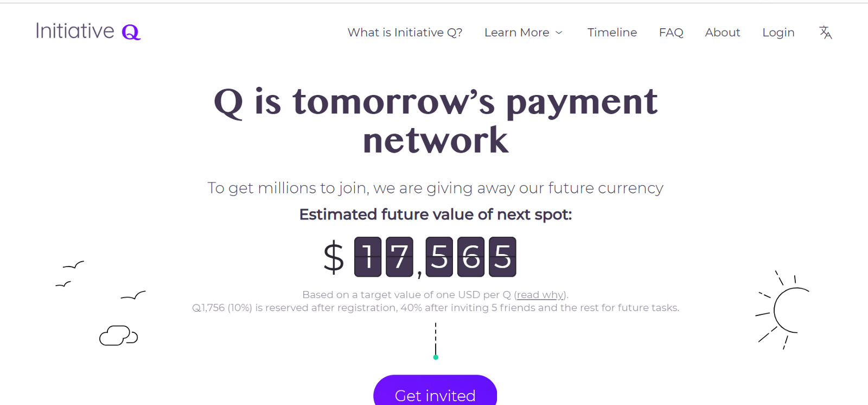Click the "Estimated future value of next spot" text

436,214
